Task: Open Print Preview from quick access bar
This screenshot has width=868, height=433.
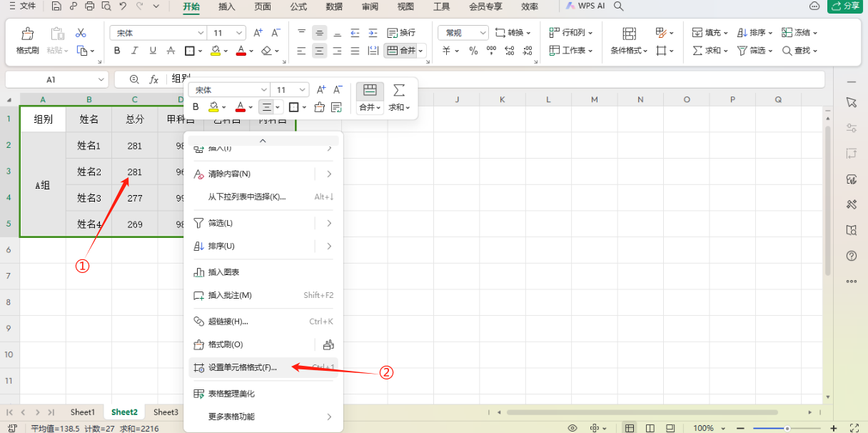Action: click(106, 6)
